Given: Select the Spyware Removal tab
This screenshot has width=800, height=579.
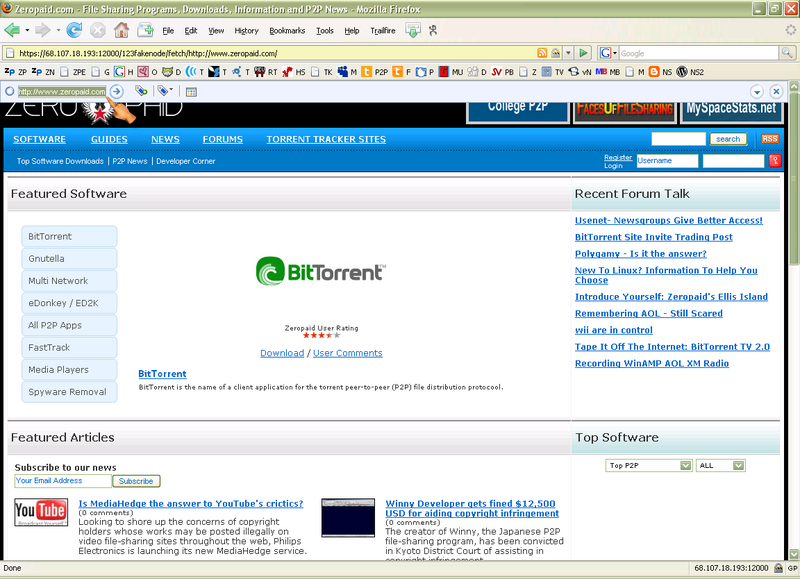Looking at the screenshot, I should pyautogui.click(x=69, y=392).
